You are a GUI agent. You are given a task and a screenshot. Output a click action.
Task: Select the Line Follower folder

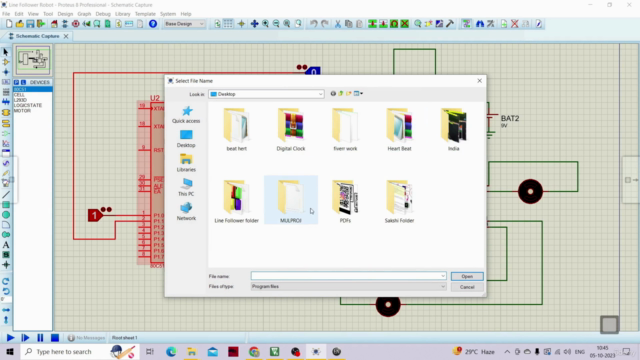point(237,201)
